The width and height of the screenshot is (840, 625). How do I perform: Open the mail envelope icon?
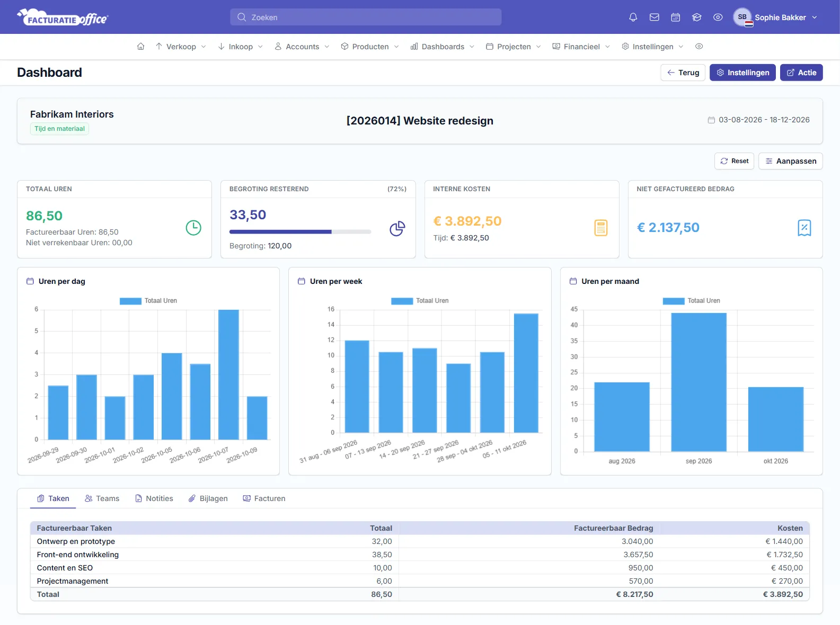pyautogui.click(x=655, y=17)
